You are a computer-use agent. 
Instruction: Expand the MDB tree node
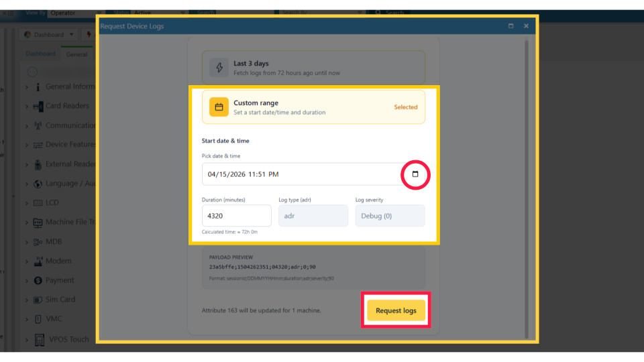pos(27,242)
